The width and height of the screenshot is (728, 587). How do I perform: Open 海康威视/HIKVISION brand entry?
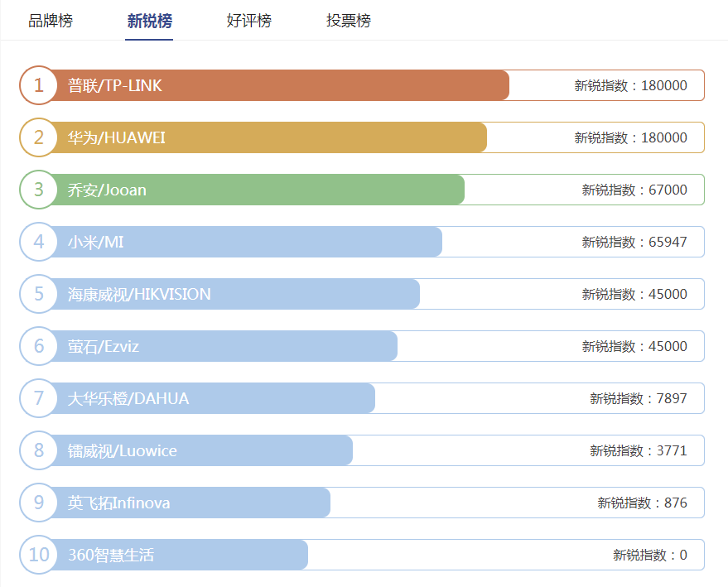[x=139, y=294]
